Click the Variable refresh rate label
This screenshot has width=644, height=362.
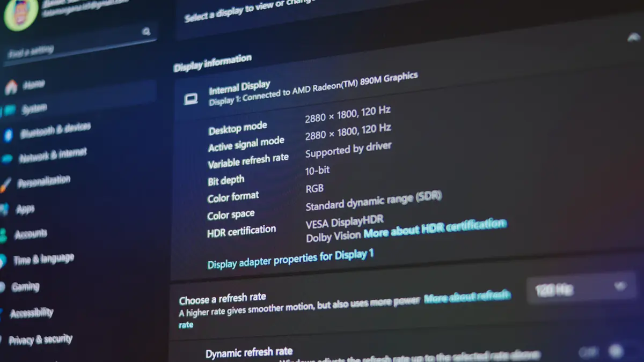[248, 161]
